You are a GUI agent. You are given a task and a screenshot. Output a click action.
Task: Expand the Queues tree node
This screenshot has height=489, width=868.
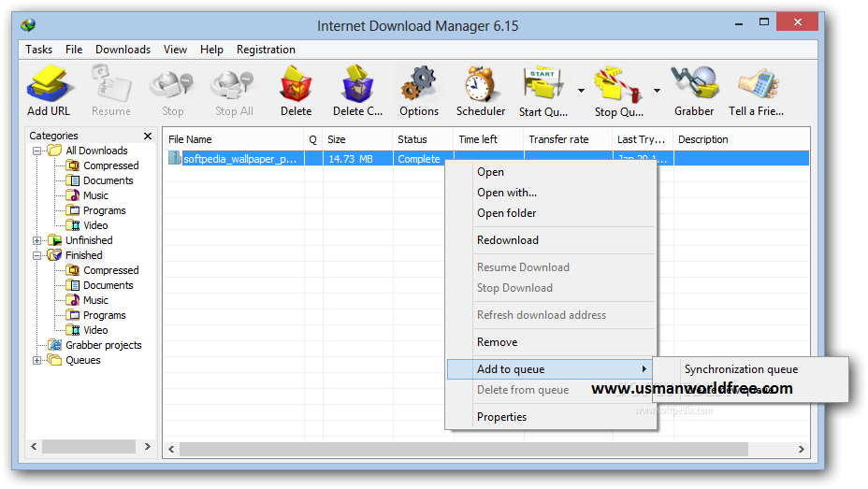click(36, 360)
